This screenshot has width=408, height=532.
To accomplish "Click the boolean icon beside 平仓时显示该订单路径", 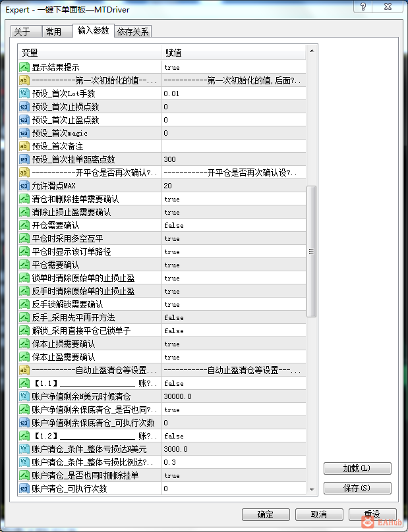I will 24,252.
